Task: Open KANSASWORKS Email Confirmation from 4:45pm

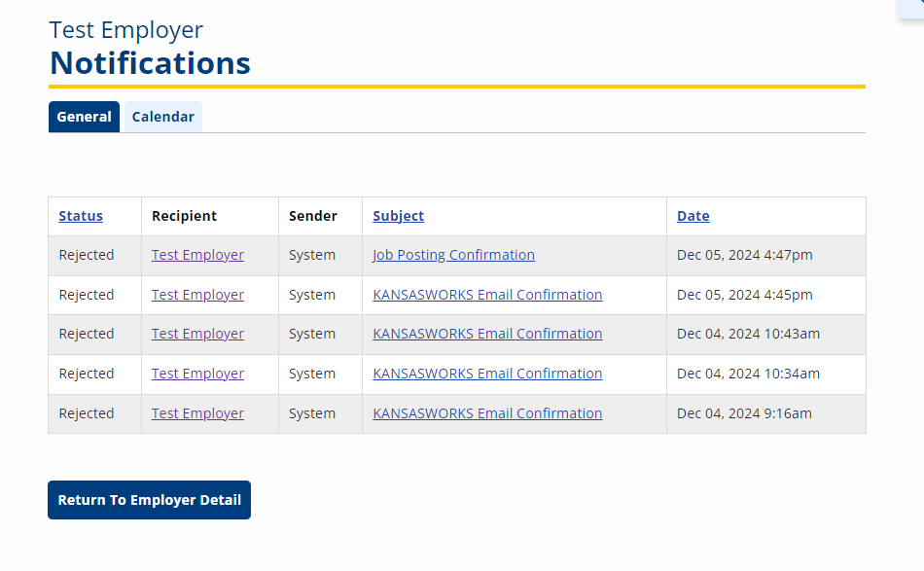Action: (x=487, y=295)
